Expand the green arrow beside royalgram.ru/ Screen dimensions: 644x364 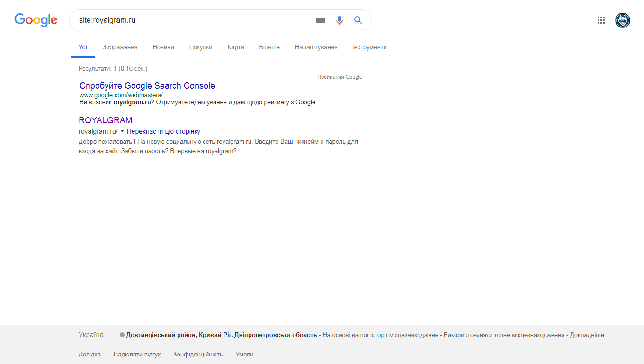point(122,131)
